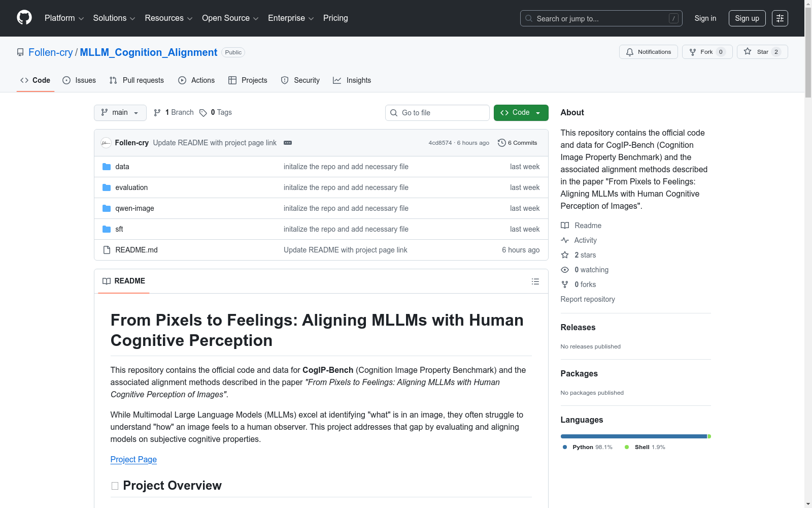Switch to the Insights tab

(352, 80)
